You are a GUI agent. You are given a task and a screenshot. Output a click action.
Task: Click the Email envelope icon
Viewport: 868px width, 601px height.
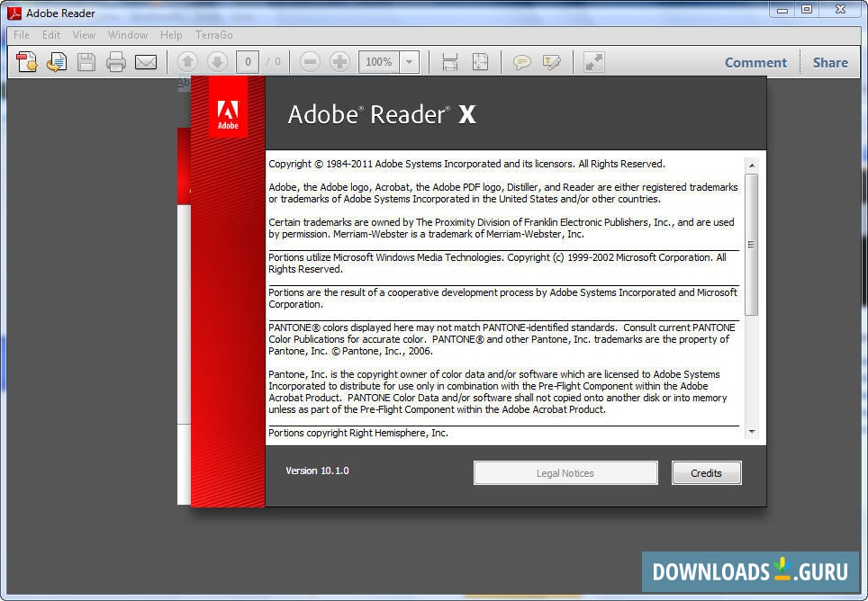(x=146, y=62)
